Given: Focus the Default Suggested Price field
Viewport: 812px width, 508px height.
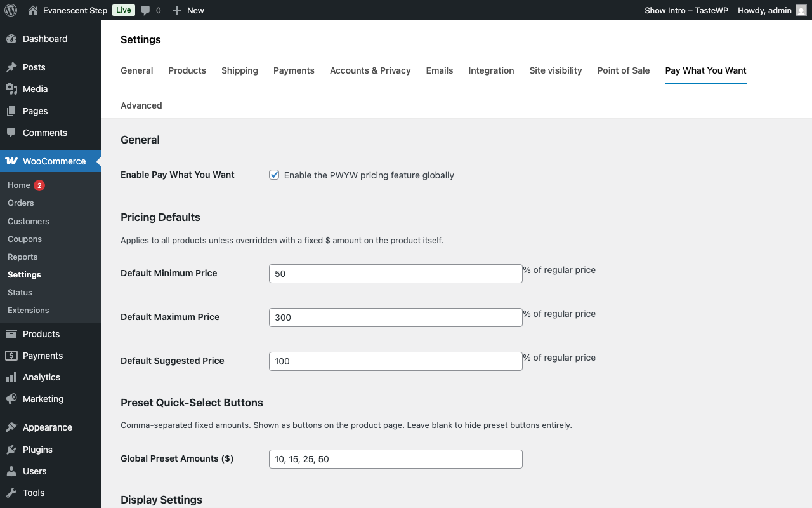Looking at the screenshot, I should tap(396, 361).
